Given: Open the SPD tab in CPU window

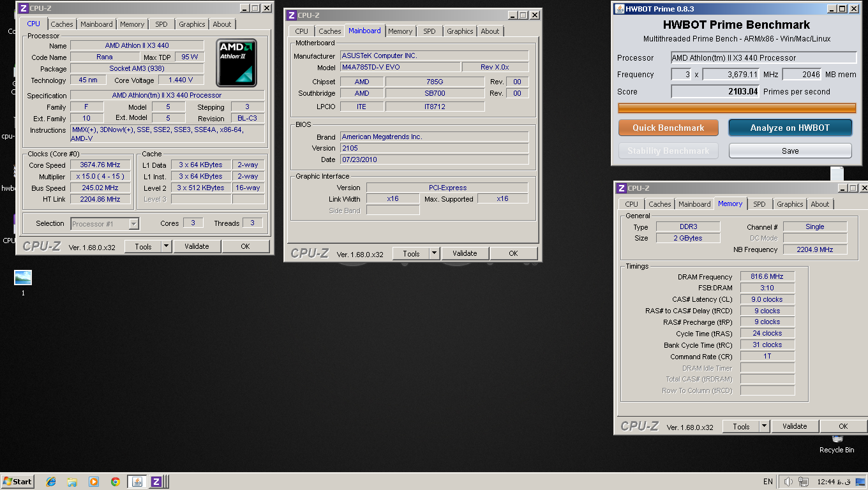Looking at the screenshot, I should pyautogui.click(x=161, y=24).
